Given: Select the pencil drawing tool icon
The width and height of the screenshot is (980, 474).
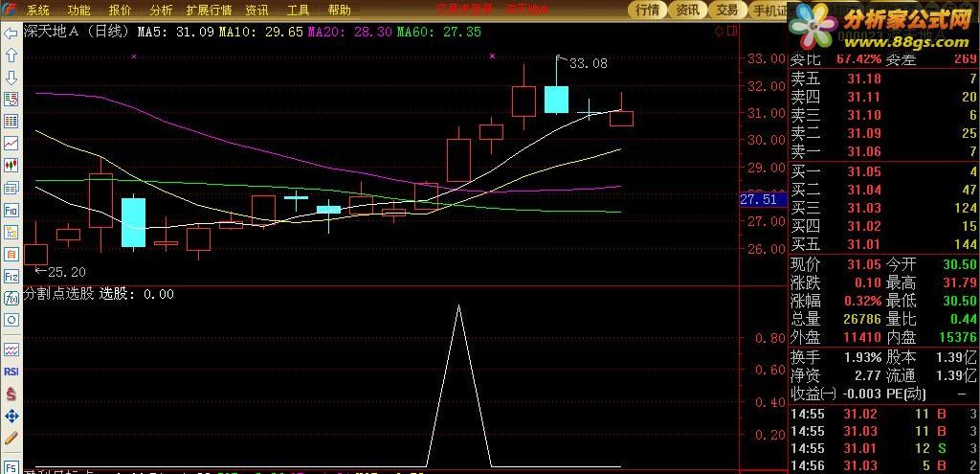Looking at the screenshot, I should pyautogui.click(x=11, y=438).
